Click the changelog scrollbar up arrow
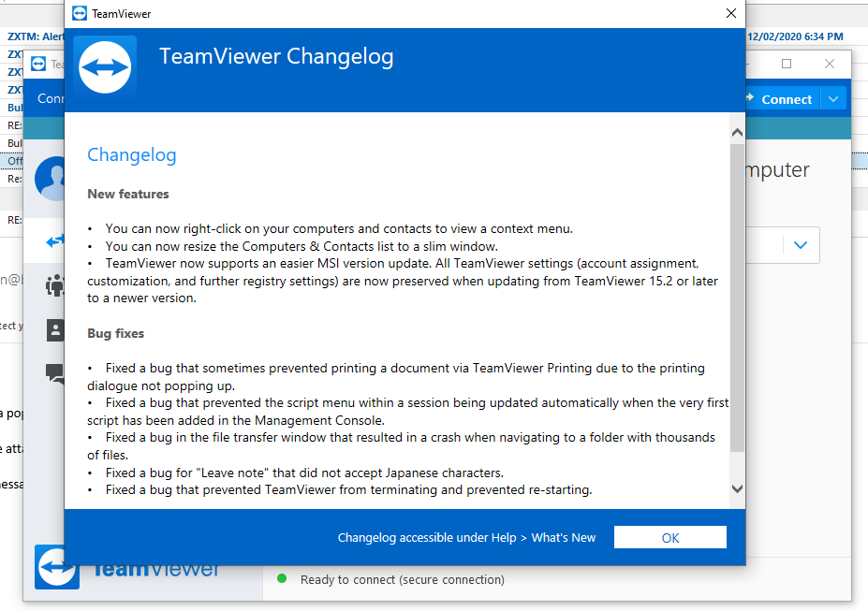Viewport: 868px width, 611px height. [737, 133]
